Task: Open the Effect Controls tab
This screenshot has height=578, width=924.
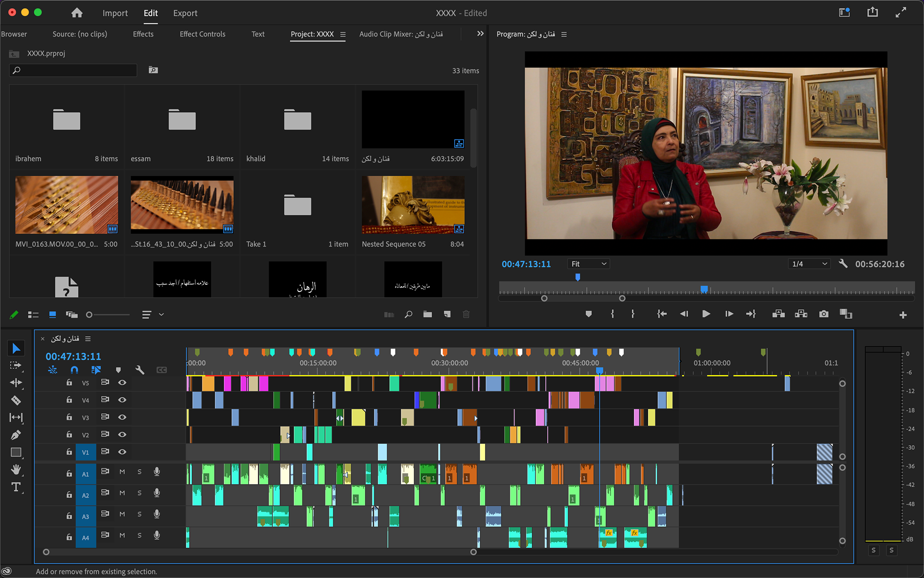Action: (x=203, y=34)
